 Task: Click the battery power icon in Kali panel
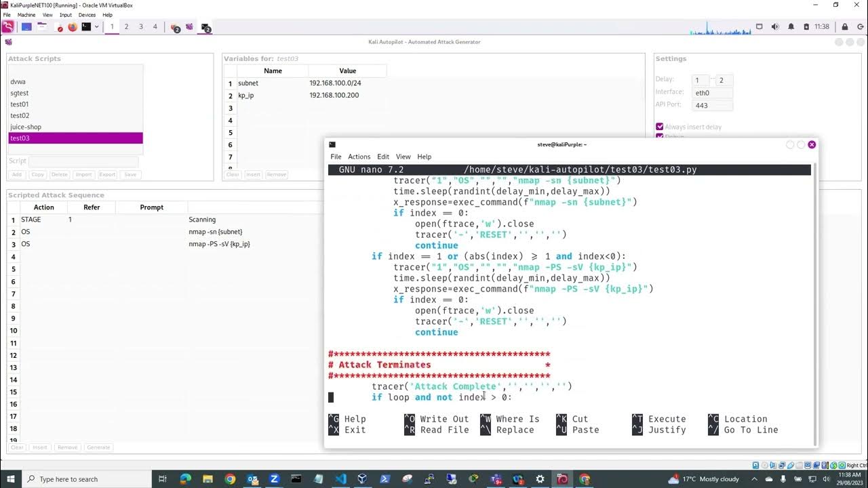point(806,27)
